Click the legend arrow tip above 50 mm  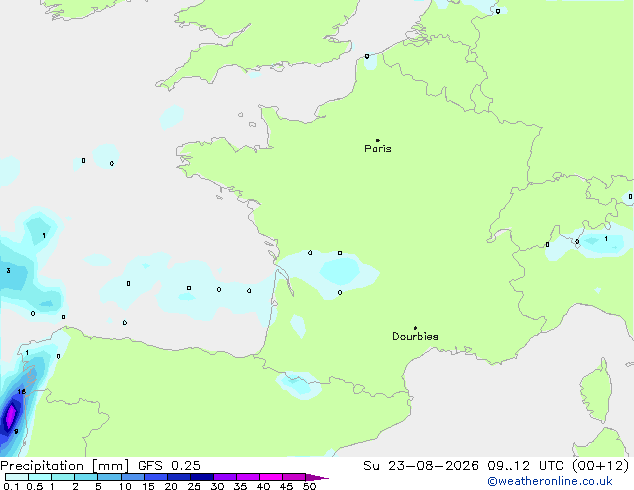pos(317,477)
